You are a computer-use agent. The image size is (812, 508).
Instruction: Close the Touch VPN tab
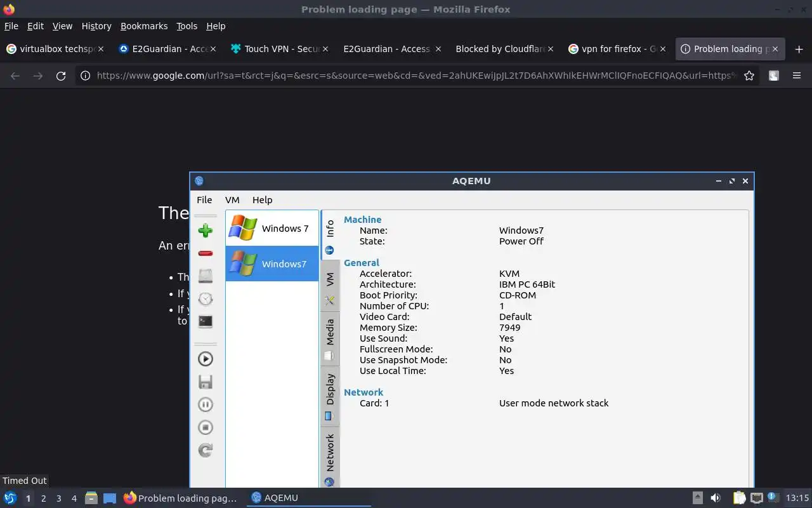point(326,49)
